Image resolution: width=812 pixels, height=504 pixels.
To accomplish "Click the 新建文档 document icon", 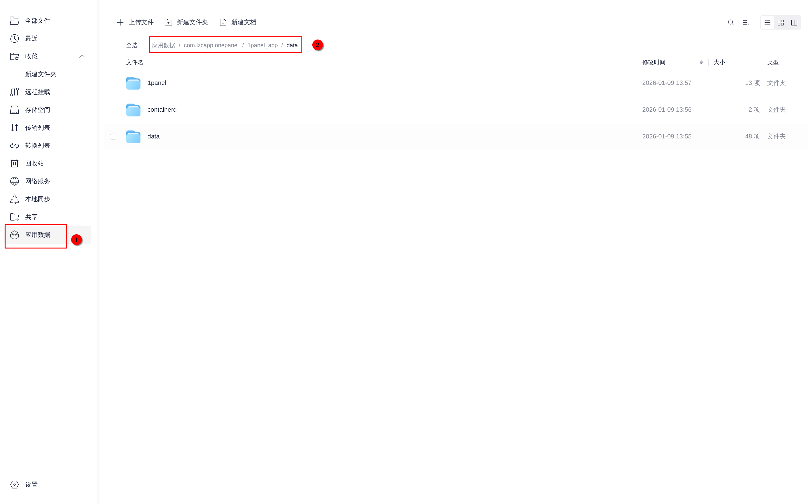I will [x=223, y=22].
